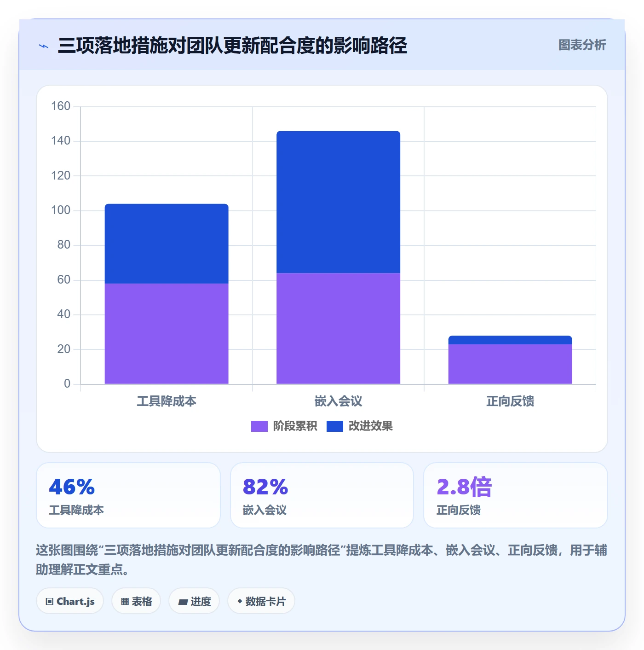Click the description paragraph starting 这张图围绕

tap(322, 560)
